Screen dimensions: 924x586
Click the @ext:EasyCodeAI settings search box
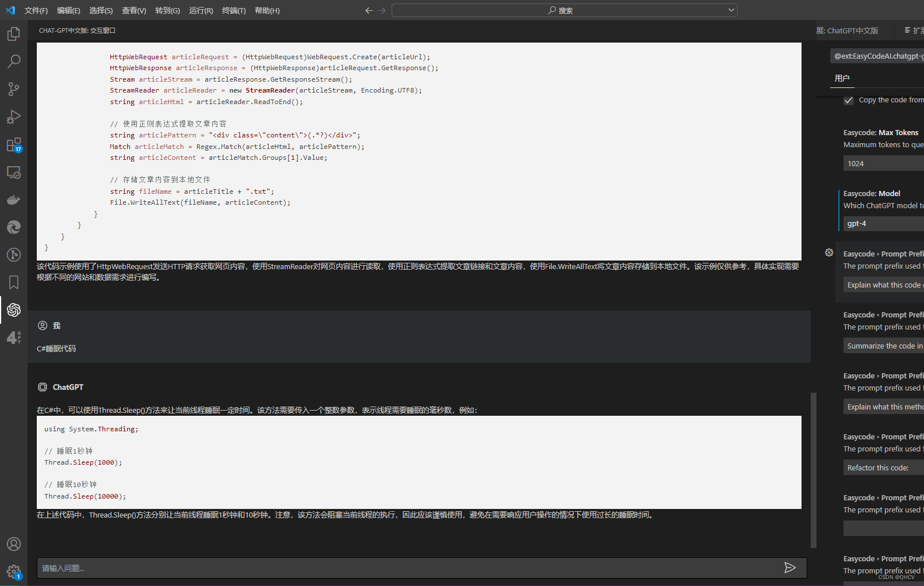pyautogui.click(x=877, y=56)
